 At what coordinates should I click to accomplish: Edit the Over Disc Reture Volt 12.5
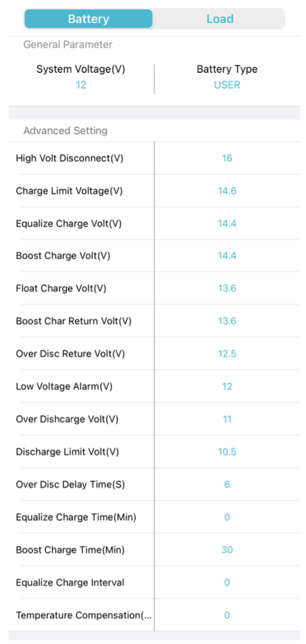pyautogui.click(x=227, y=354)
